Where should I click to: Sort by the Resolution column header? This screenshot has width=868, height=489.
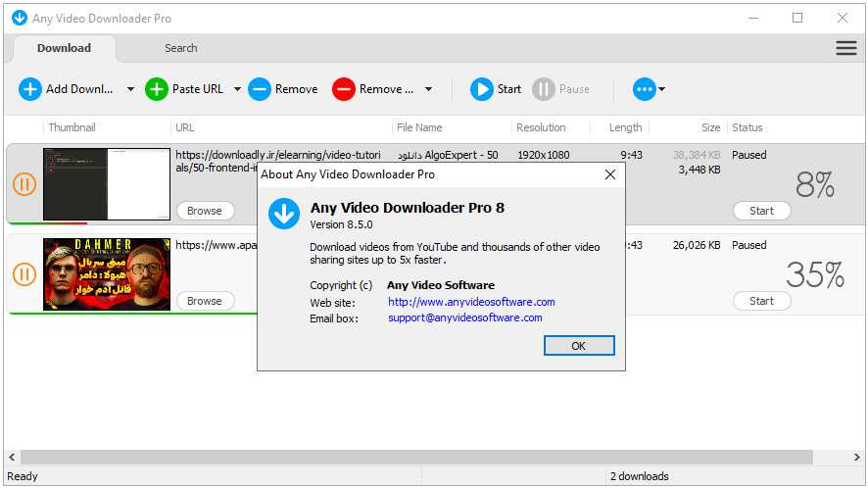(541, 127)
